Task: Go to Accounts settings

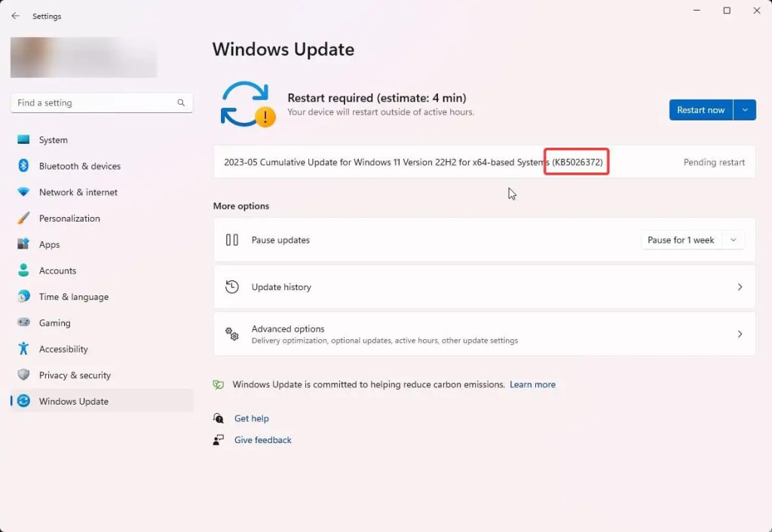Action: coord(57,271)
